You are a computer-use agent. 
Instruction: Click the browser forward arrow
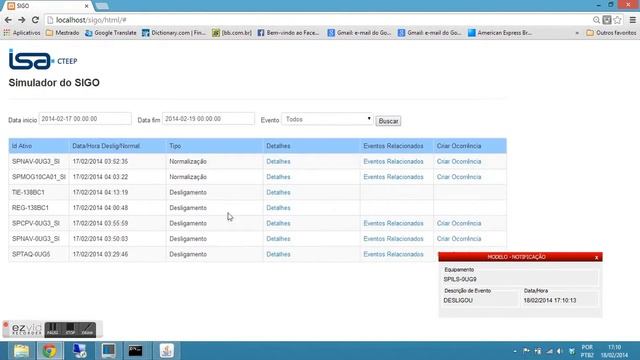(x=22, y=20)
